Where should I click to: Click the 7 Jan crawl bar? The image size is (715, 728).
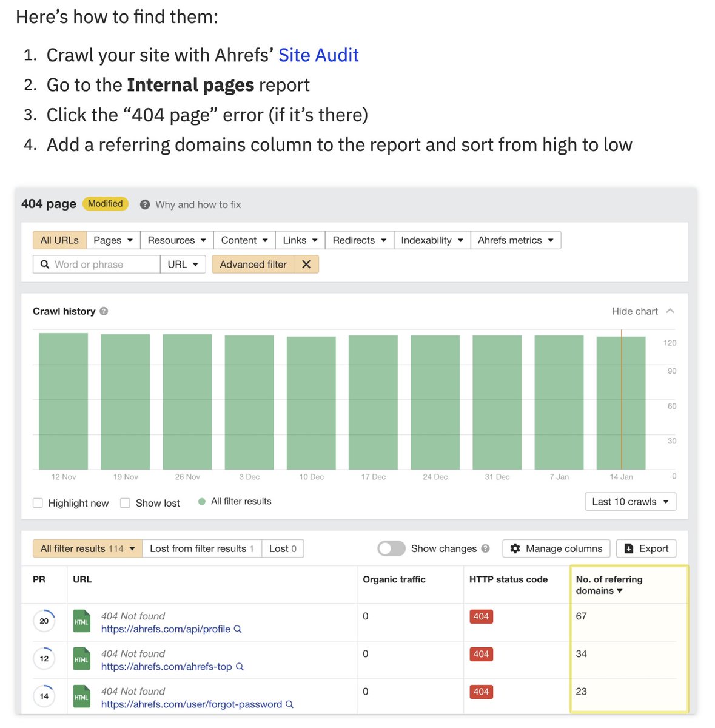pos(559,402)
